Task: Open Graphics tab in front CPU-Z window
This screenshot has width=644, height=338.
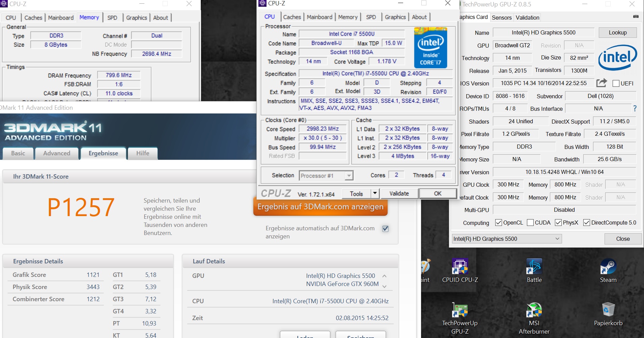Action: pos(395,17)
